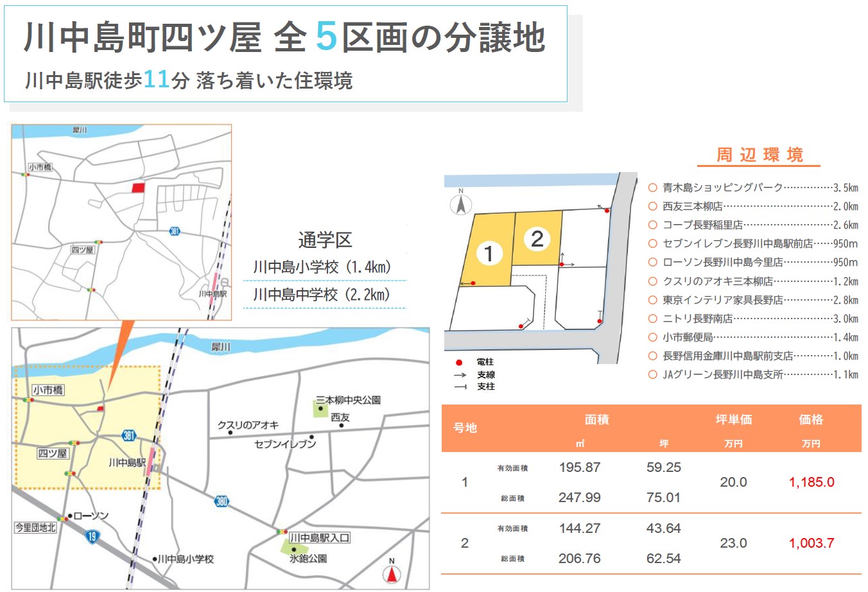Click area value 195.87
The width and height of the screenshot is (868, 592).
(x=580, y=467)
